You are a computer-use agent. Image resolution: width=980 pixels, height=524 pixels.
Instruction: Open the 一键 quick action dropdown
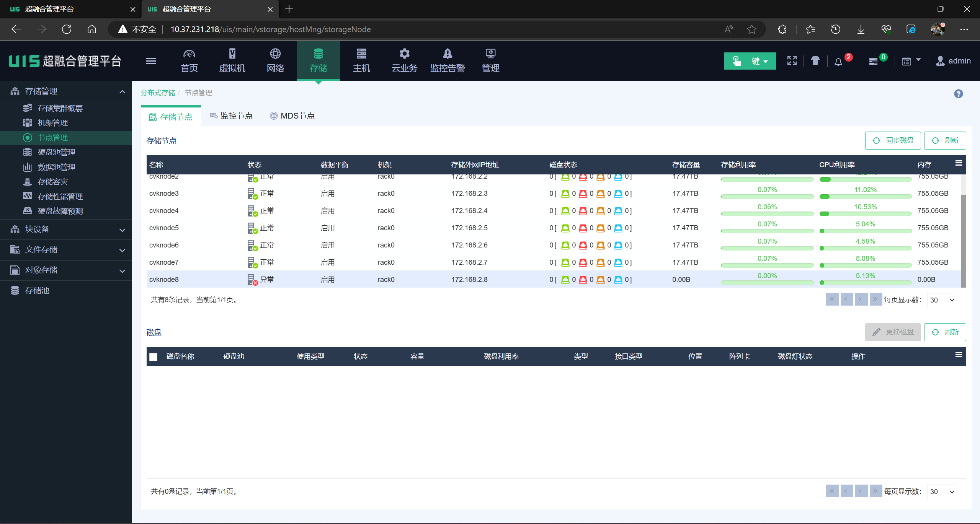point(750,61)
